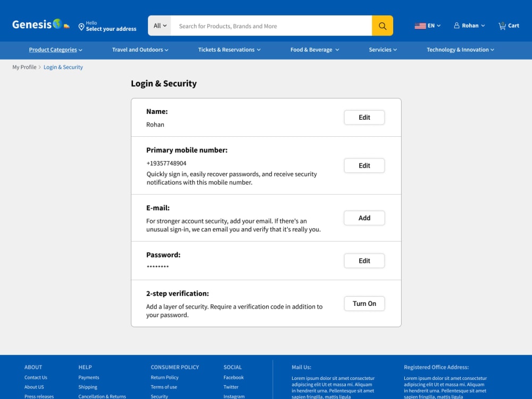Expand the EN language dropdown

(x=434, y=26)
